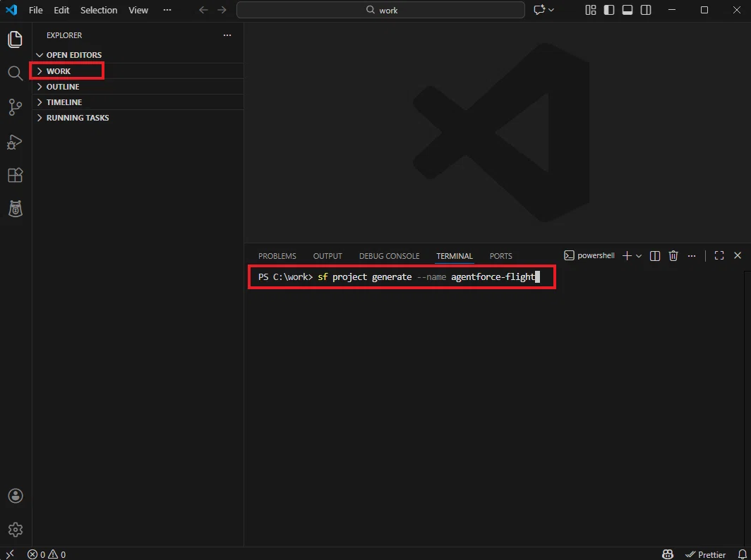Image resolution: width=751 pixels, height=560 pixels.
Task: Open the Copilot chat dropdown arrow
Action: 551,10
